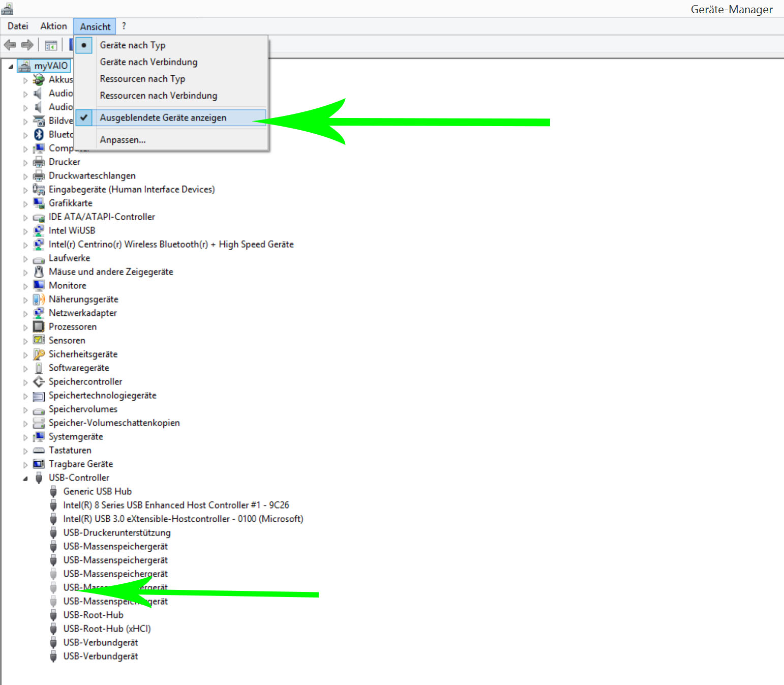Select the Geräte nach Verbindung view option
The height and width of the screenshot is (685, 784).
[x=148, y=62]
